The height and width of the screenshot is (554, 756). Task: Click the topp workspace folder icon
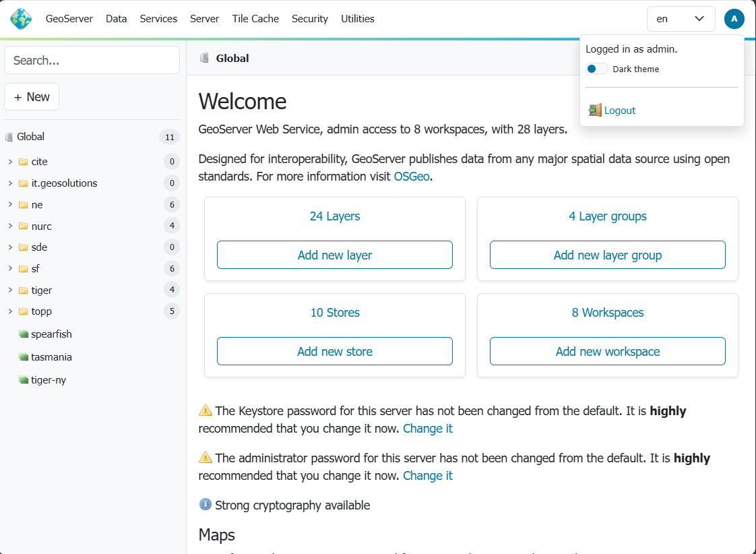(x=24, y=311)
